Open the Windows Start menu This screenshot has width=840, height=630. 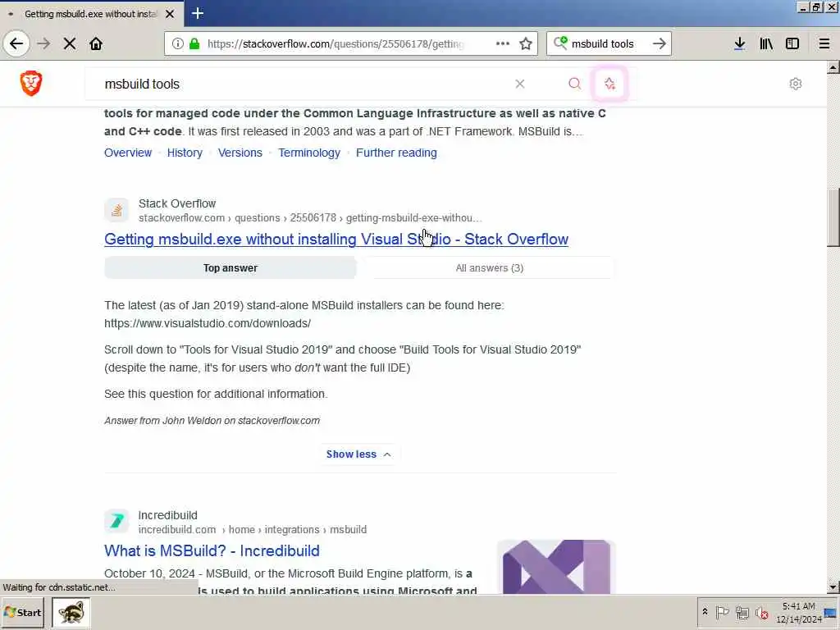click(22, 612)
